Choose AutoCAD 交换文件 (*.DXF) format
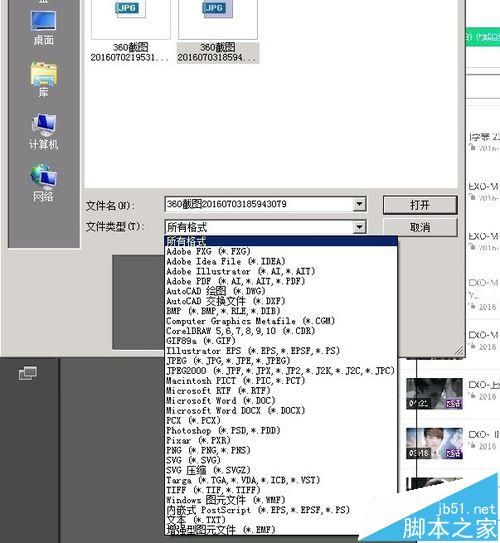 (281, 301)
